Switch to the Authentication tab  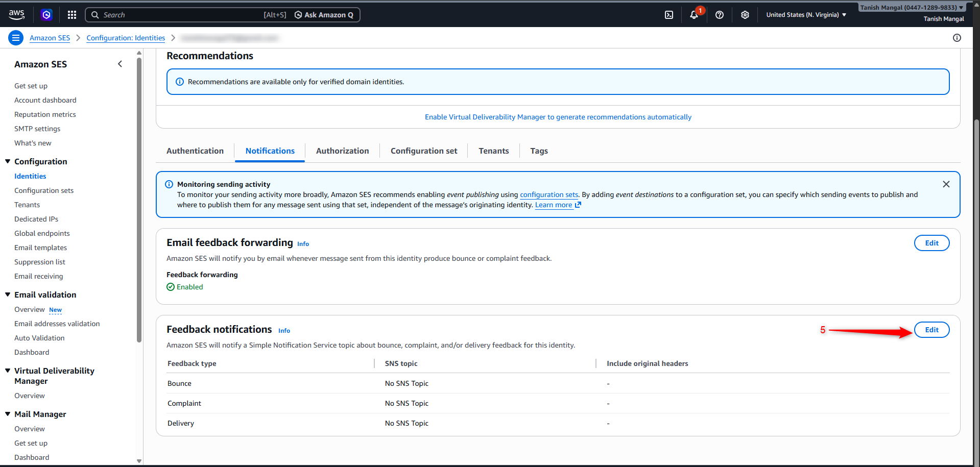point(195,151)
